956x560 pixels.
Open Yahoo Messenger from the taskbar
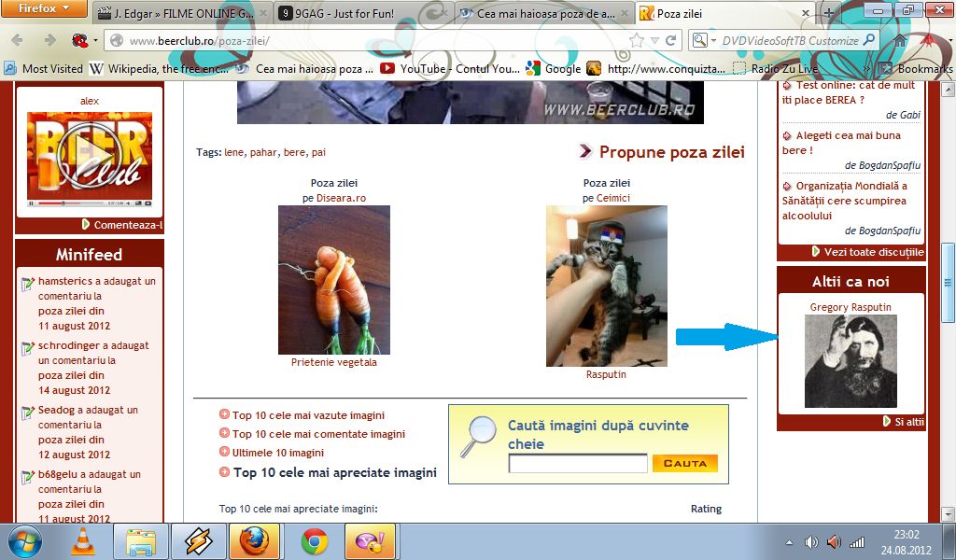tap(370, 541)
